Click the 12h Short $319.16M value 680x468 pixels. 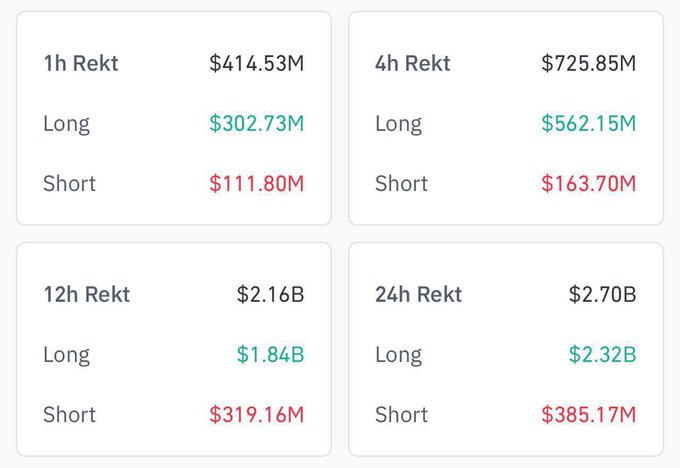pos(256,415)
